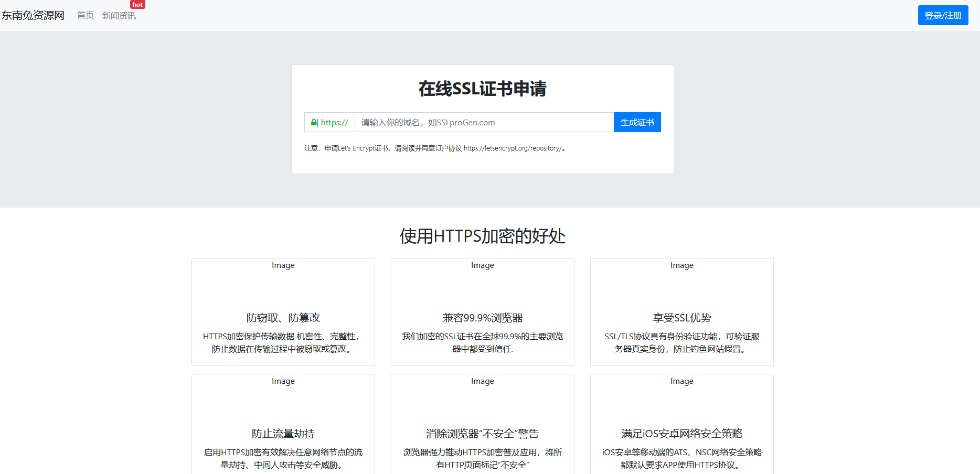Screen dimensions: 980x474
Task: Click the https:// prefix label
Action: point(334,122)
